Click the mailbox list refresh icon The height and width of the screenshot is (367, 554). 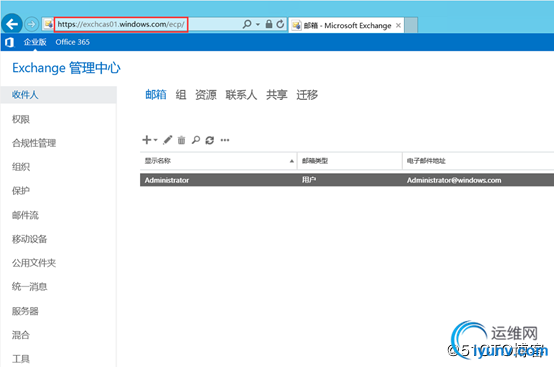tap(210, 140)
